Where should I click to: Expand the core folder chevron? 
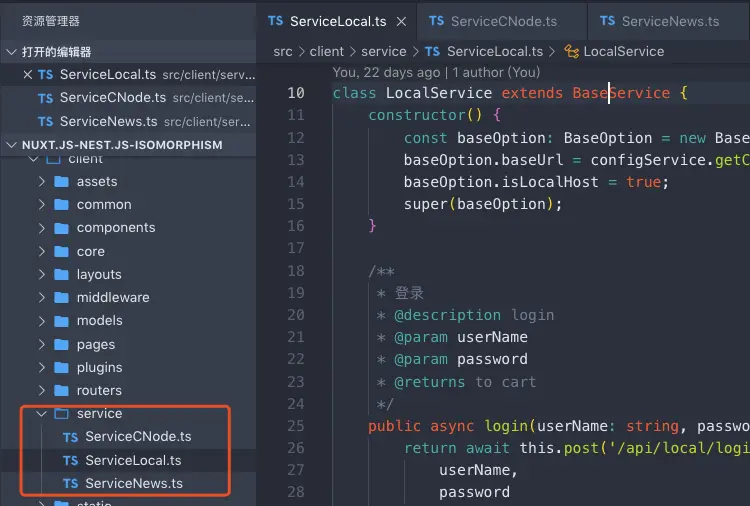click(x=42, y=251)
